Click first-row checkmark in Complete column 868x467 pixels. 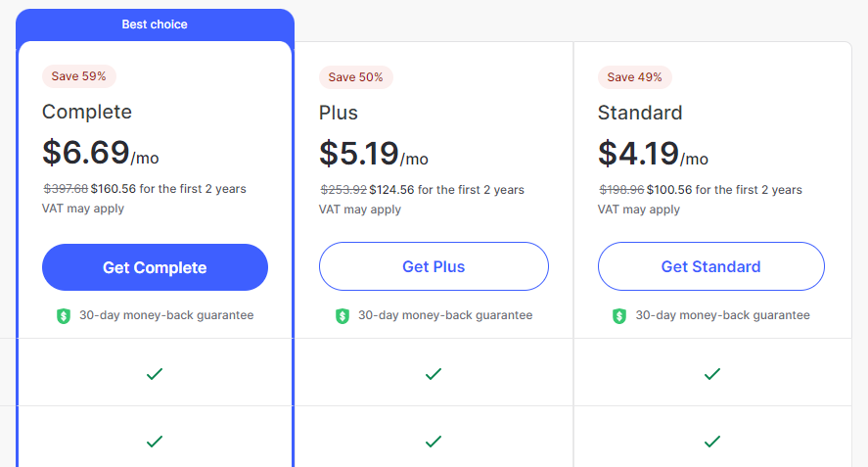tap(155, 374)
